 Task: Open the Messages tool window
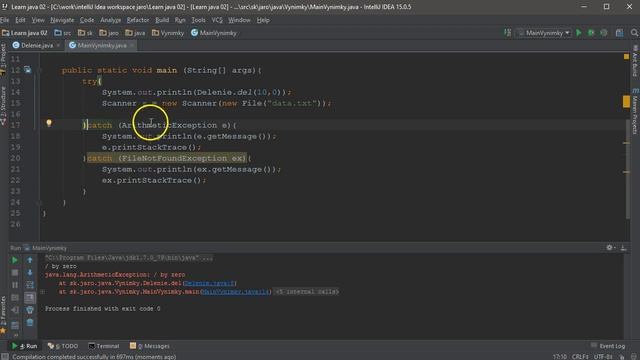[149, 346]
